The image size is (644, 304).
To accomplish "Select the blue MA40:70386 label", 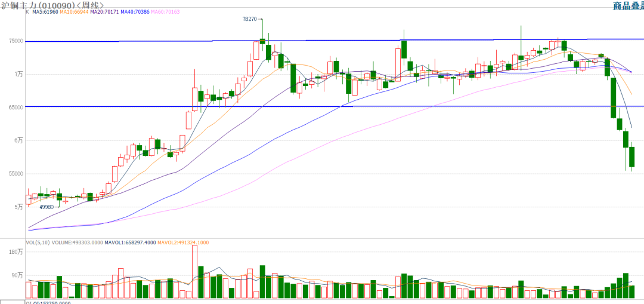I will 135,13.
